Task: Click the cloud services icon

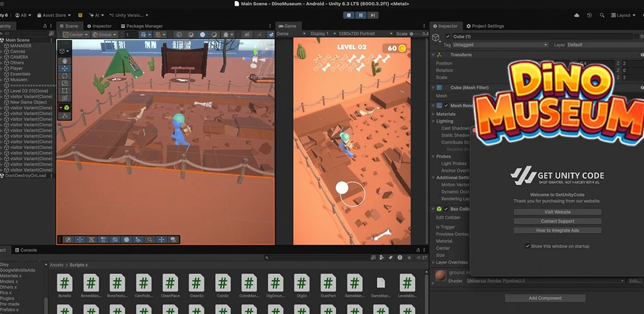Action: pos(577,15)
